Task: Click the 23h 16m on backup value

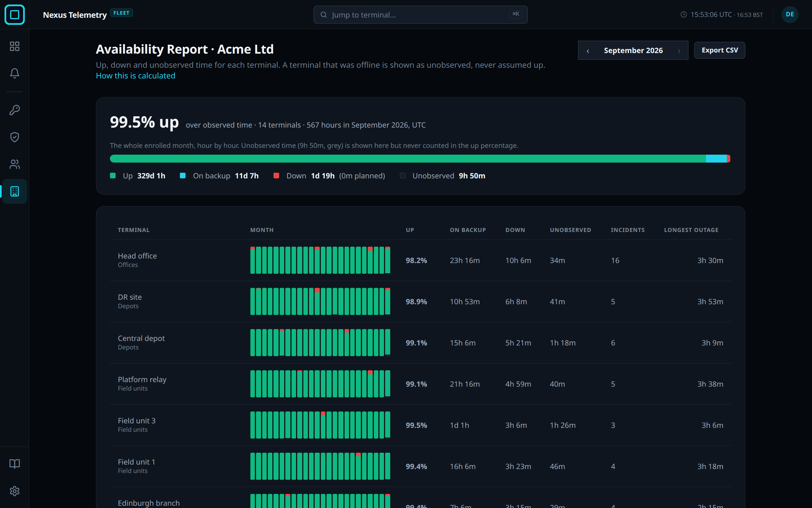Action: pyautogui.click(x=465, y=260)
